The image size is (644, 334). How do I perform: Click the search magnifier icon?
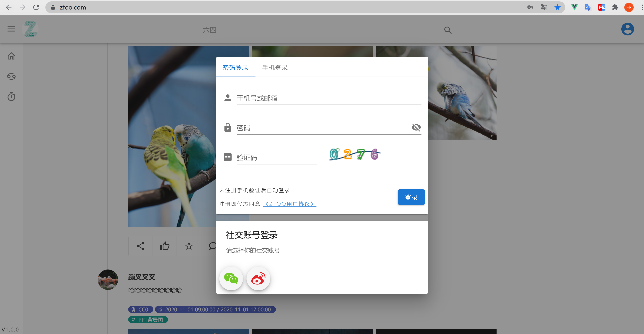(448, 30)
